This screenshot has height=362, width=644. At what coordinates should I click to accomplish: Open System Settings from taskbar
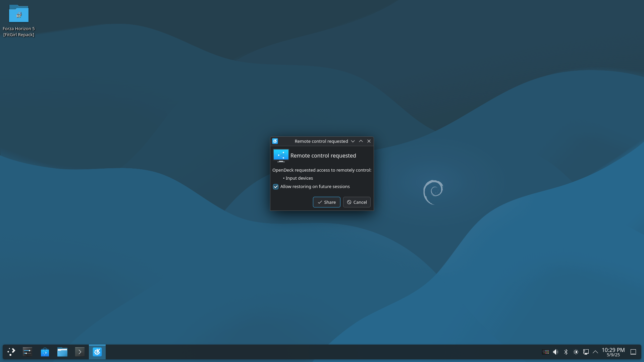click(x=27, y=352)
